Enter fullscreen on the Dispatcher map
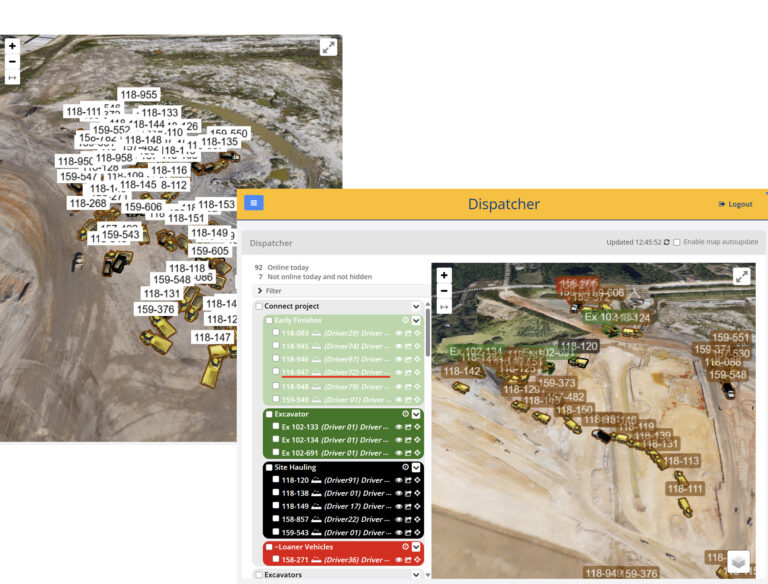The image size is (768, 584). point(742,276)
